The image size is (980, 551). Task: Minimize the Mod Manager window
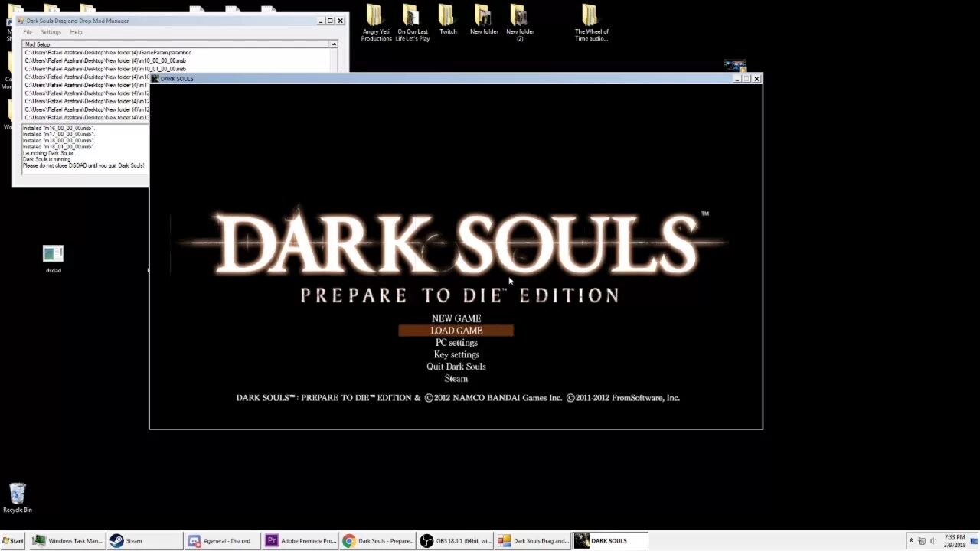pos(321,21)
